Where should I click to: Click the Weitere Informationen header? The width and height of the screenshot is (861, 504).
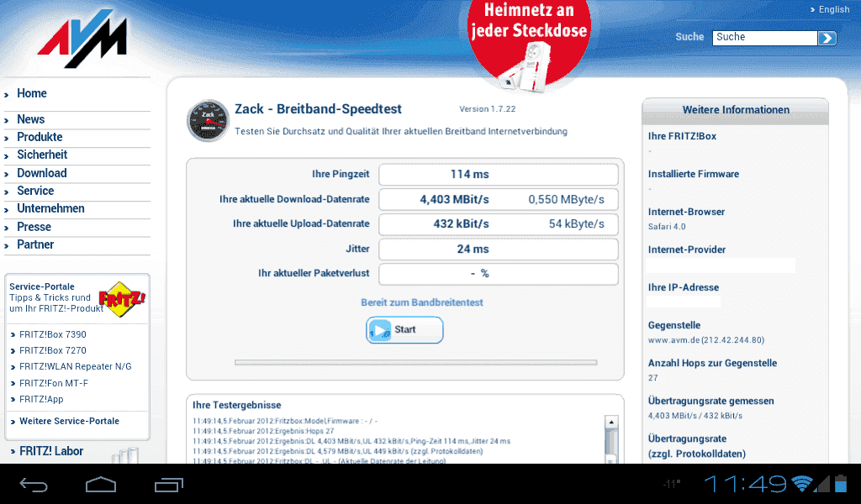(x=736, y=110)
